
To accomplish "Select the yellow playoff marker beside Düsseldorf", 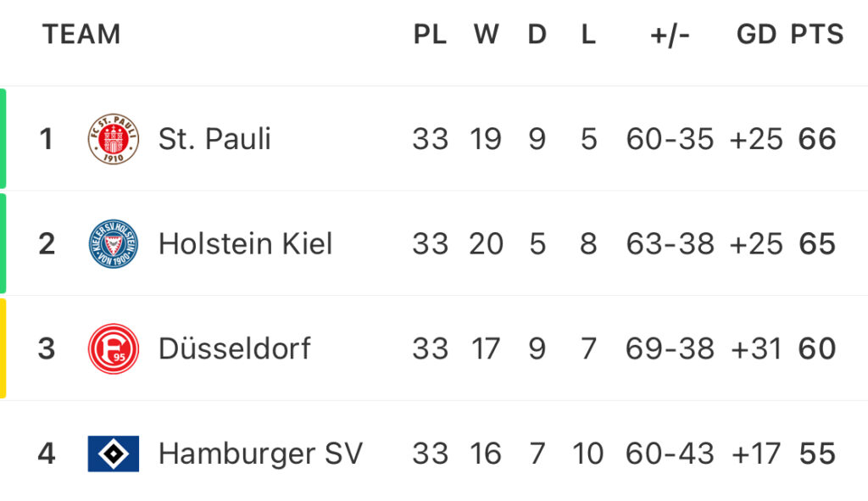I will 3,348.
